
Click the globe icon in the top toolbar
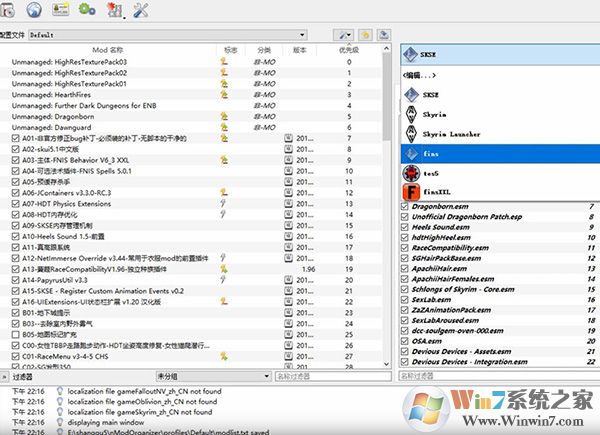[33, 10]
